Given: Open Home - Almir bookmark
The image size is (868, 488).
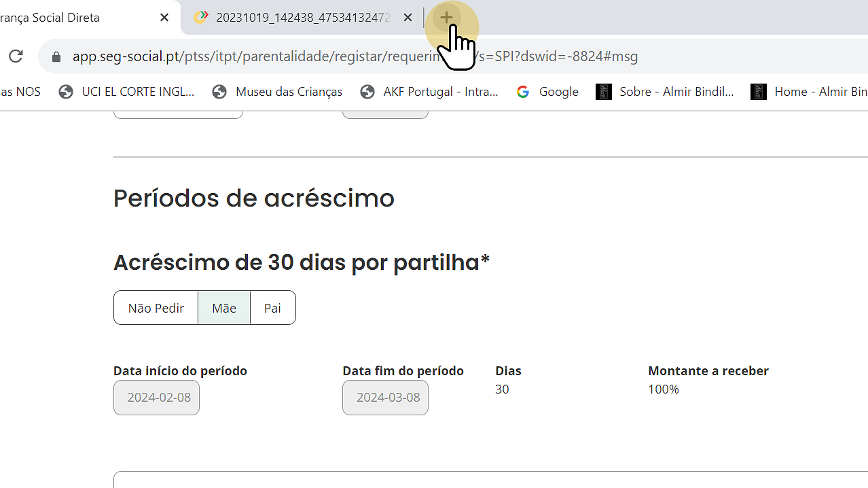Looking at the screenshot, I should click(810, 92).
